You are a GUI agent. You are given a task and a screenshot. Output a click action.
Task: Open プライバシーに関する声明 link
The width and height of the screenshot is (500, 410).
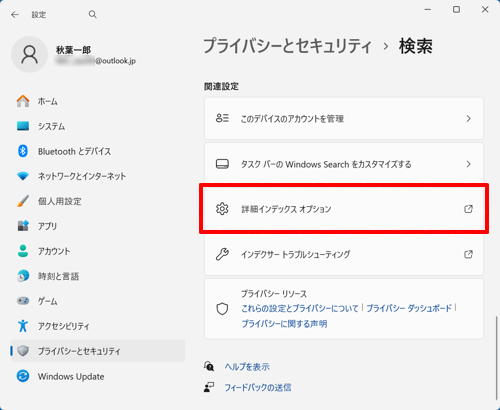[x=284, y=324]
